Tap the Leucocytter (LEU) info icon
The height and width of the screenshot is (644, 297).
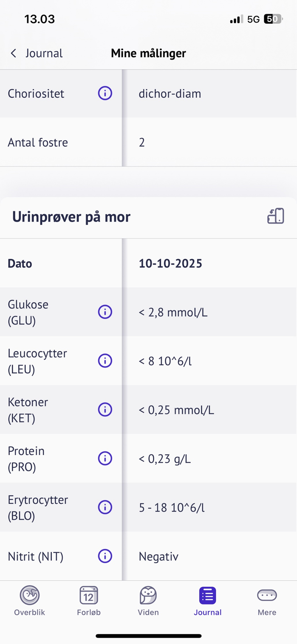pos(105,360)
